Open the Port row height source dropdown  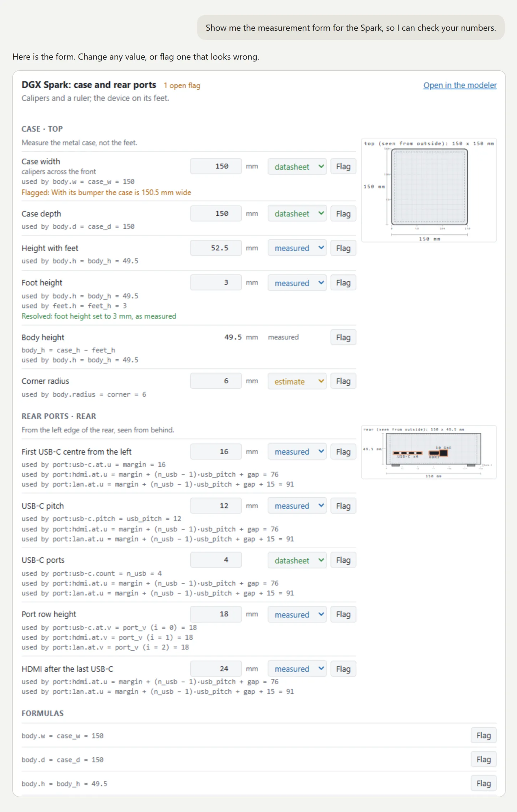[297, 614]
